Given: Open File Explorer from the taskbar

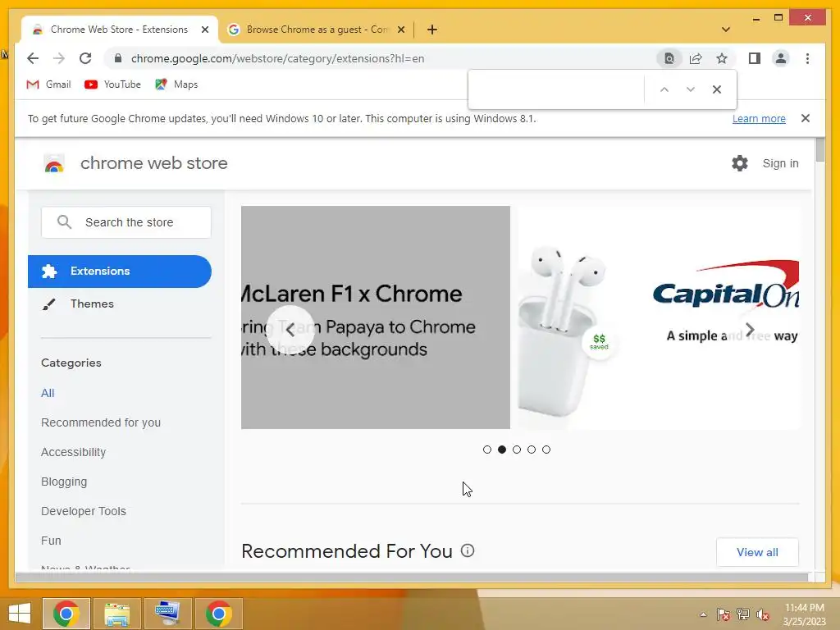Looking at the screenshot, I should click(116, 614).
